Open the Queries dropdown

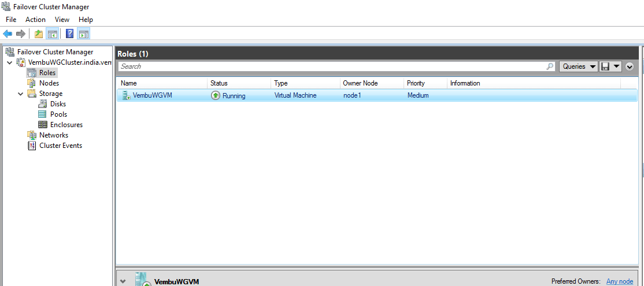(579, 66)
